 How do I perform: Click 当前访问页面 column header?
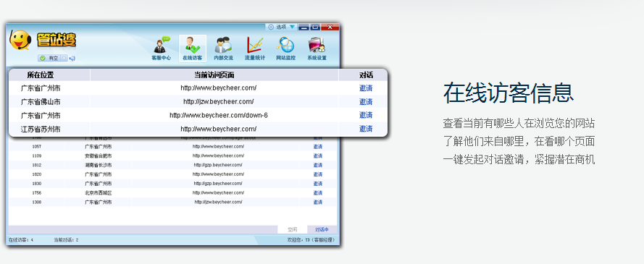coord(214,75)
